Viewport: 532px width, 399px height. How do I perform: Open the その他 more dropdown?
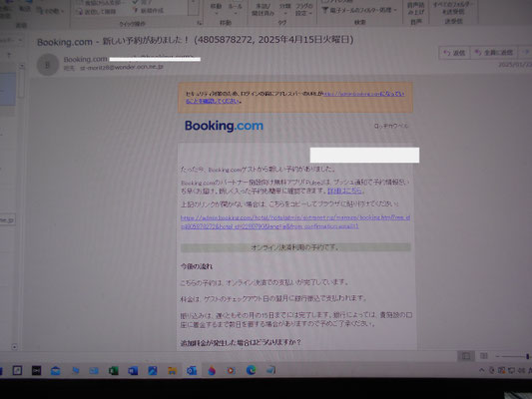(50, 11)
